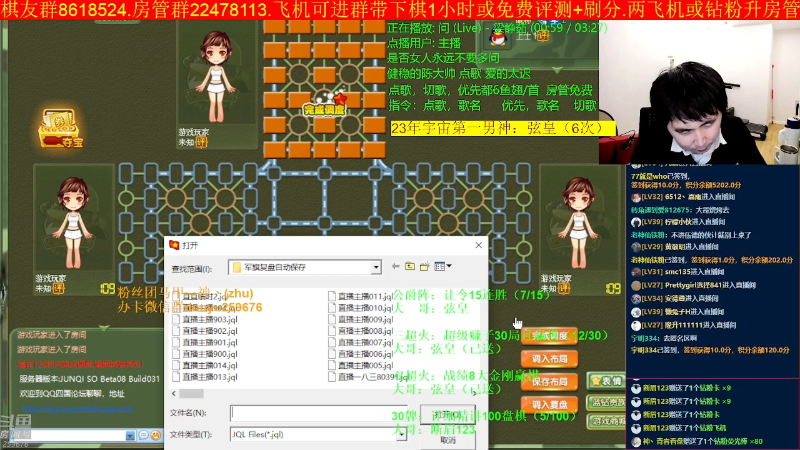
Task: Click the 文件名 input field
Action: (x=319, y=413)
